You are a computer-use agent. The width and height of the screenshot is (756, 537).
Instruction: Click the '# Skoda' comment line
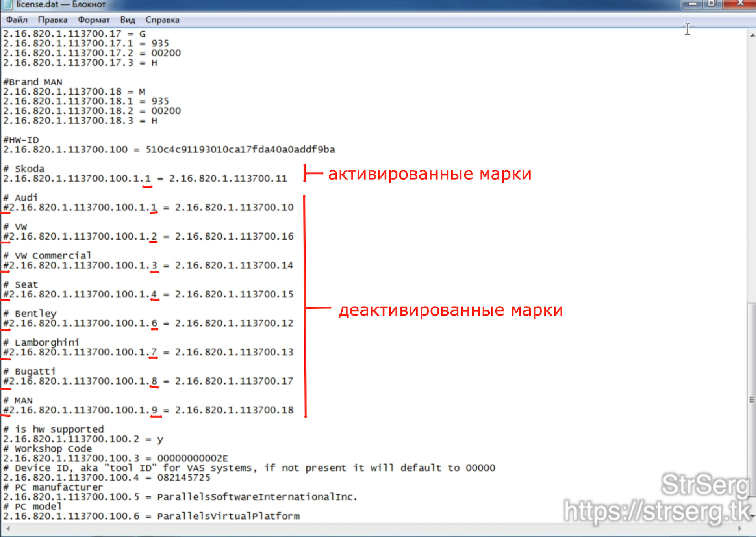(24, 169)
